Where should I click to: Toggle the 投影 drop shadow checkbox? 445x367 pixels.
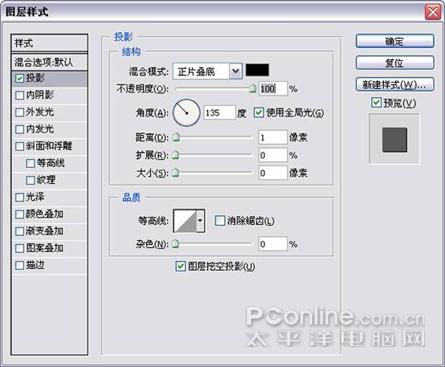pos(20,78)
